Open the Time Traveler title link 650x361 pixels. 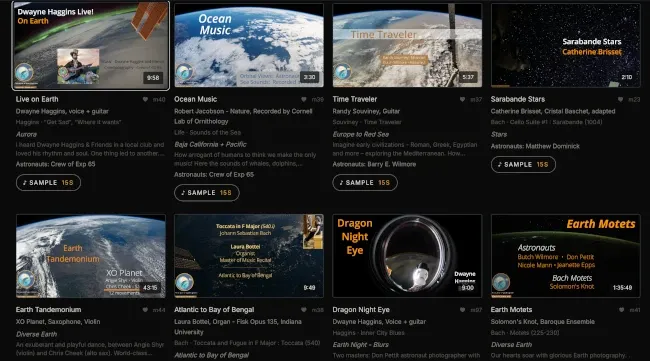(354, 99)
